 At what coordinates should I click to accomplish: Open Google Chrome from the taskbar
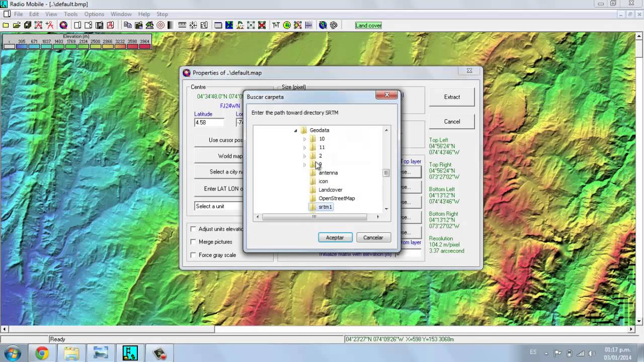click(42, 353)
